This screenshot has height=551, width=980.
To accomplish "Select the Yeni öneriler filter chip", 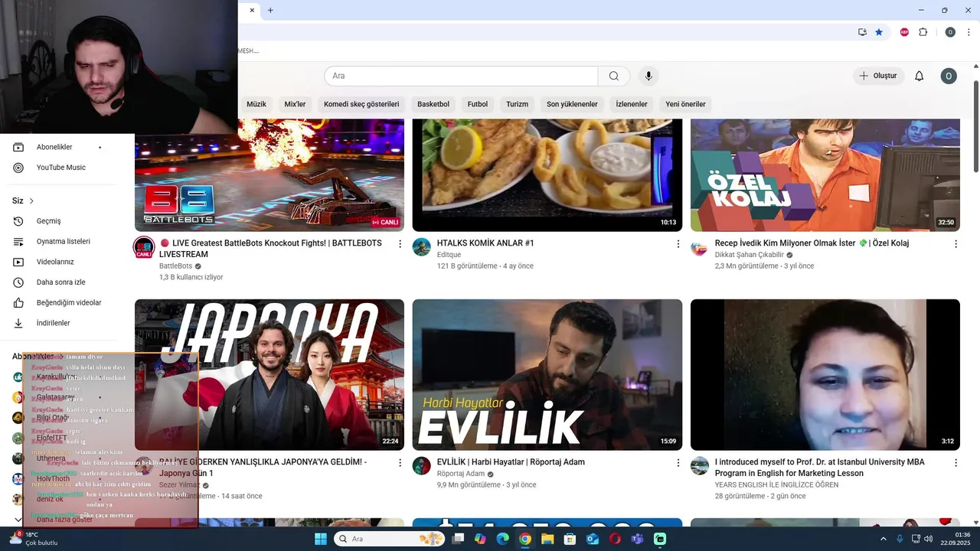I will [x=685, y=104].
